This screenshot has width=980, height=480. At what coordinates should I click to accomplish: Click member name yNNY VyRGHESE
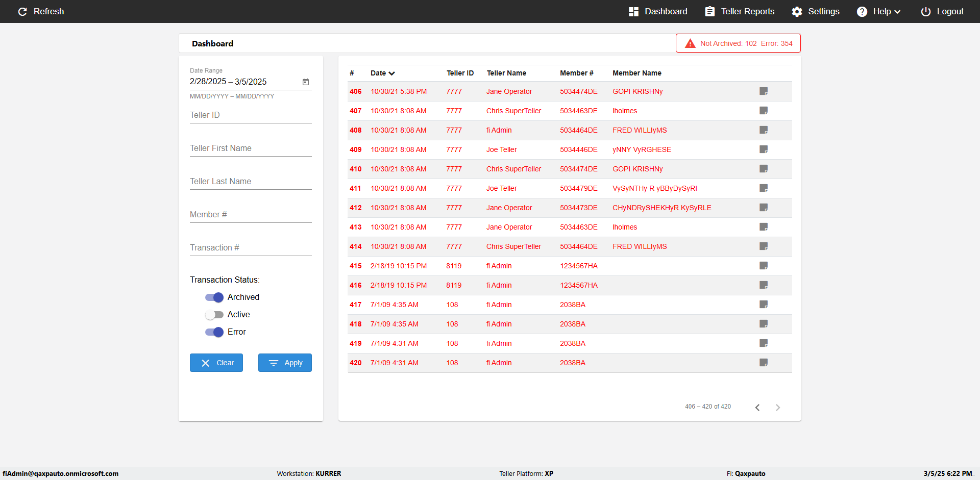click(x=642, y=149)
